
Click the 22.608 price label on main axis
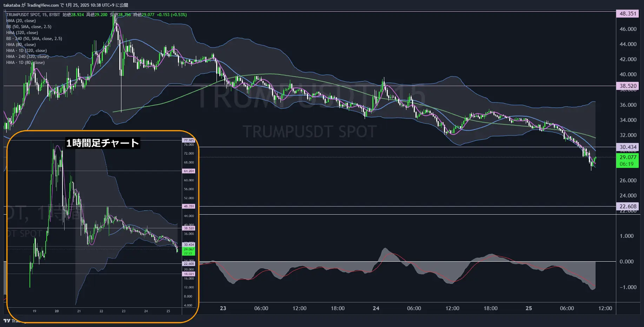(628, 207)
